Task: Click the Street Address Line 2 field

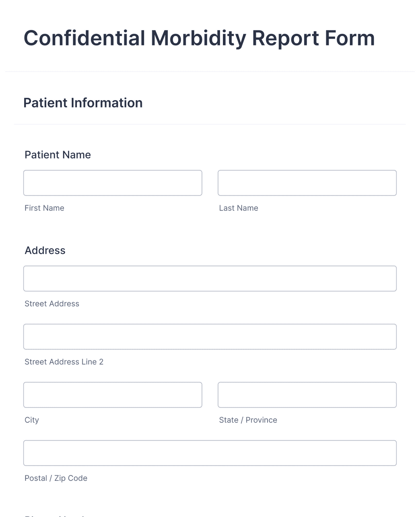Action: pos(210,337)
